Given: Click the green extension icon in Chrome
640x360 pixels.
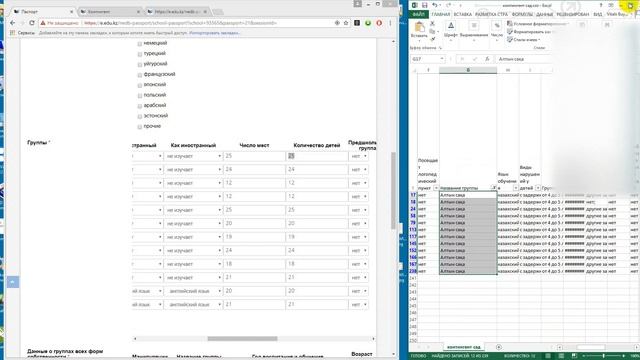Looking at the screenshot, I should (x=368, y=23).
